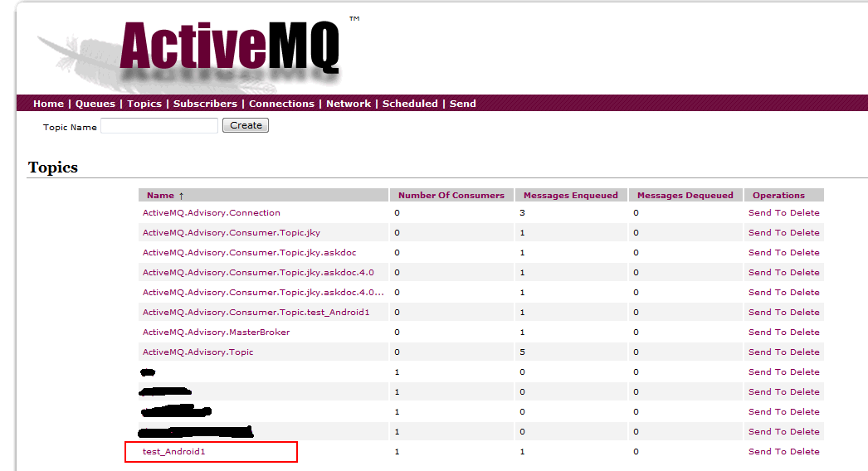Delete the ActiveMQ.Advisory.Topic entry
Screen dimensions: 868x471
tap(804, 352)
